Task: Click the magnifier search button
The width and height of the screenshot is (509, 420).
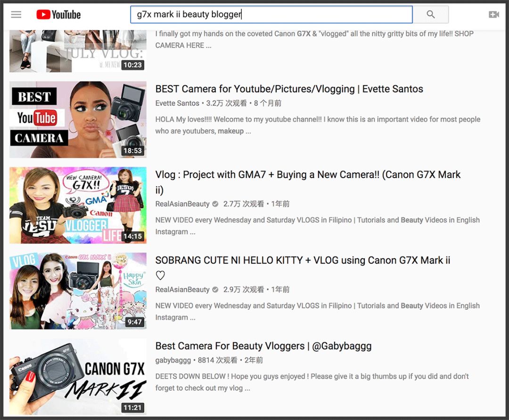Action: tap(431, 14)
